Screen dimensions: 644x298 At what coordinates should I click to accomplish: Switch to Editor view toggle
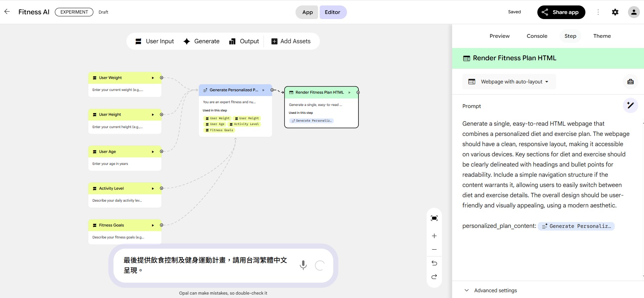click(333, 12)
